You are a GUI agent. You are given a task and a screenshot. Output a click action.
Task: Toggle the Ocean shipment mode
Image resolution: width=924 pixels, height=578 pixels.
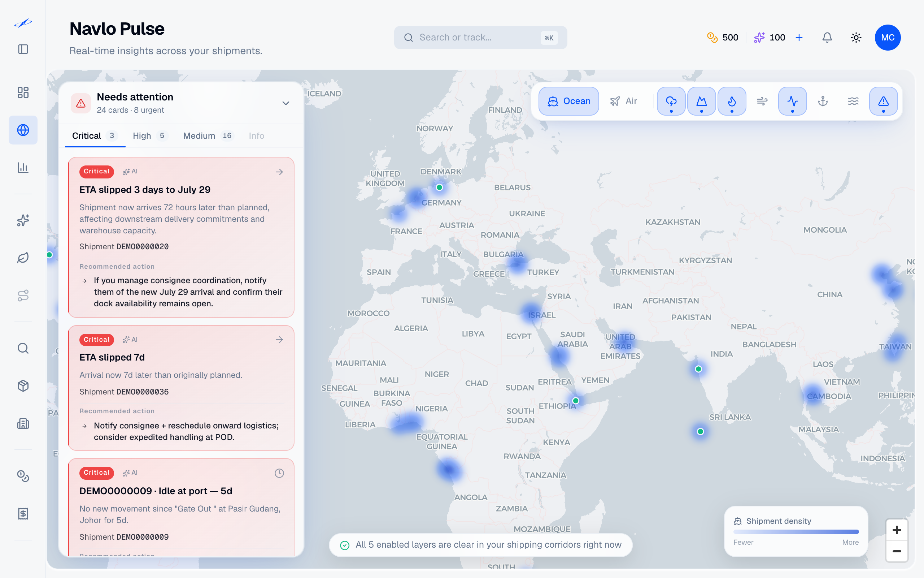click(x=569, y=101)
